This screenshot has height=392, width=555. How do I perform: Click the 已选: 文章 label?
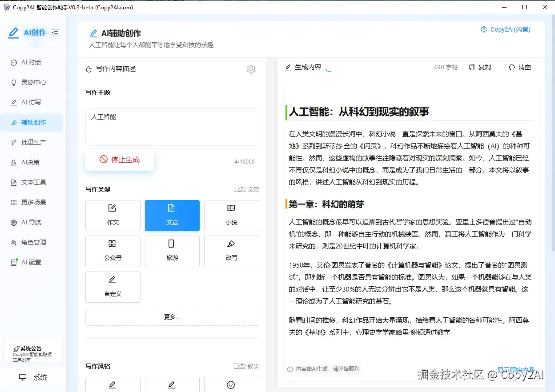click(x=246, y=189)
